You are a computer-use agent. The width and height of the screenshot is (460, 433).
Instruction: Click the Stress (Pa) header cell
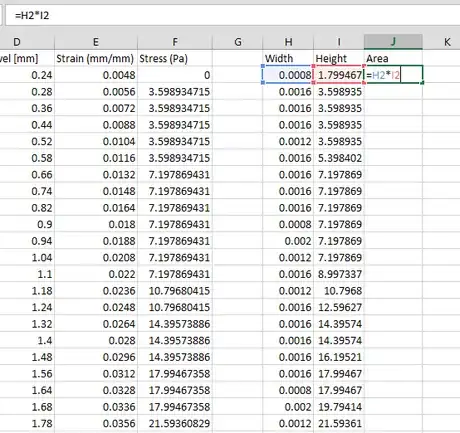point(175,58)
